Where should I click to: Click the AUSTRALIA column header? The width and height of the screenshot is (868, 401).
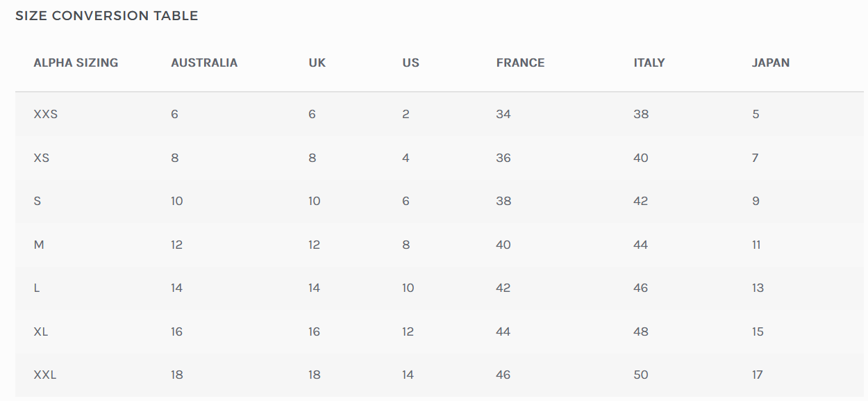point(204,63)
